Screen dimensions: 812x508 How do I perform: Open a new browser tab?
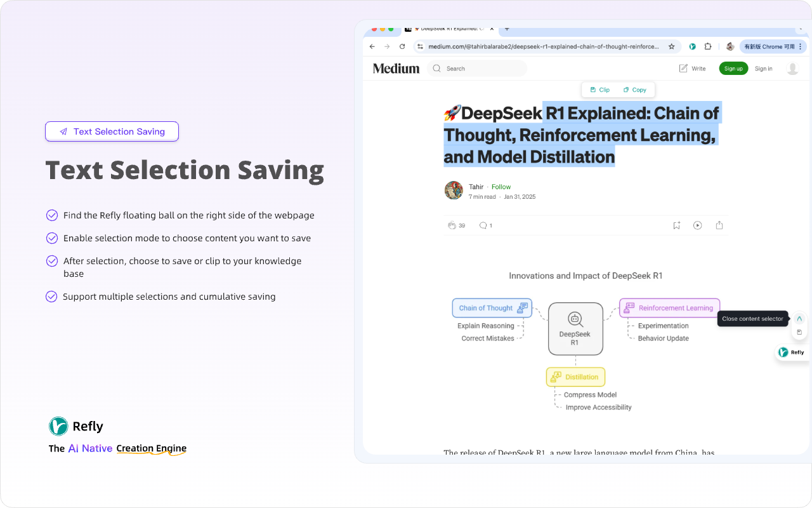coord(507,29)
